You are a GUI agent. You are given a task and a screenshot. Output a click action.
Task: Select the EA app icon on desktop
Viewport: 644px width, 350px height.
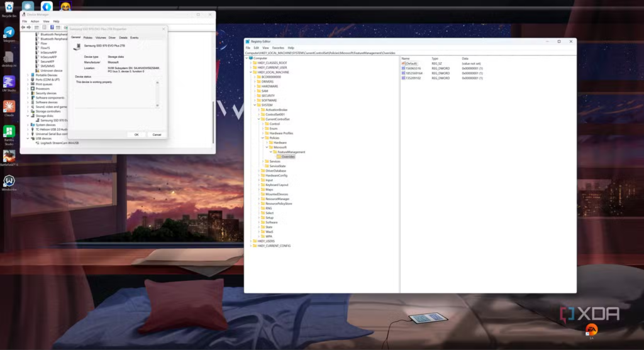click(591, 329)
